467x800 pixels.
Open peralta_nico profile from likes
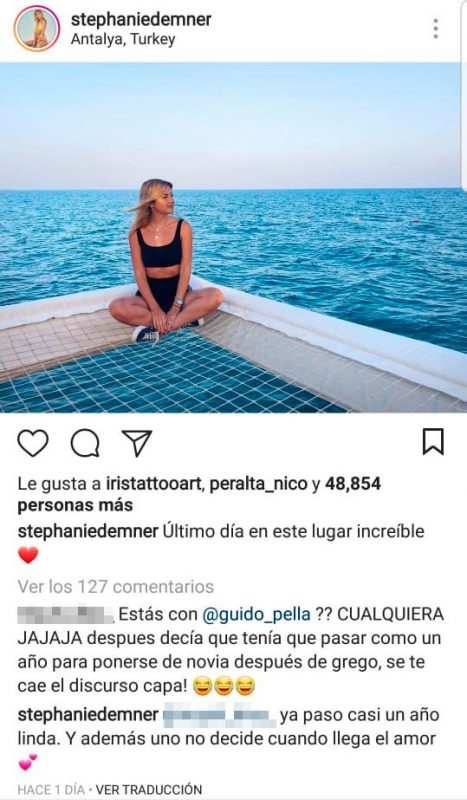point(259,484)
